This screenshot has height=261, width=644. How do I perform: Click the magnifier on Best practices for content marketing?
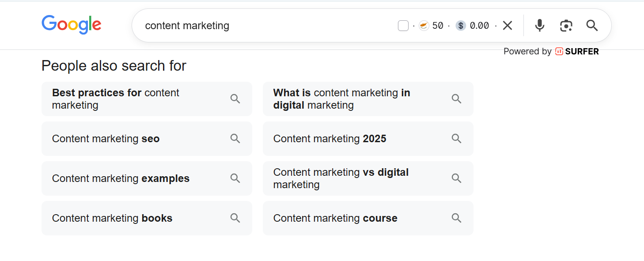click(235, 98)
